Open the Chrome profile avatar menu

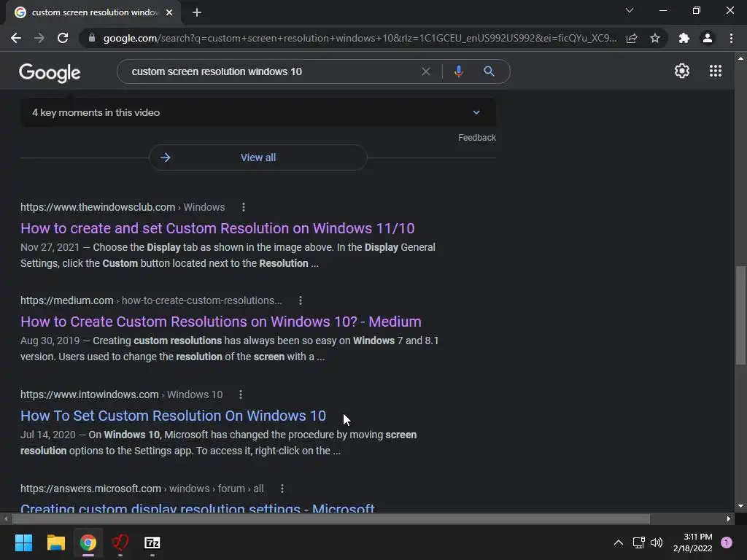tap(708, 38)
